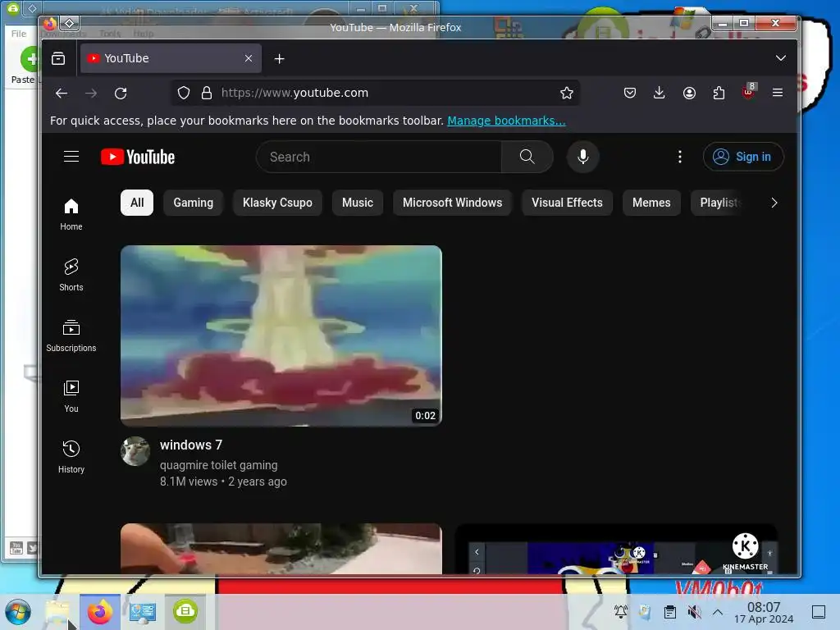Expand the list all tabs dropdown

[x=781, y=58]
